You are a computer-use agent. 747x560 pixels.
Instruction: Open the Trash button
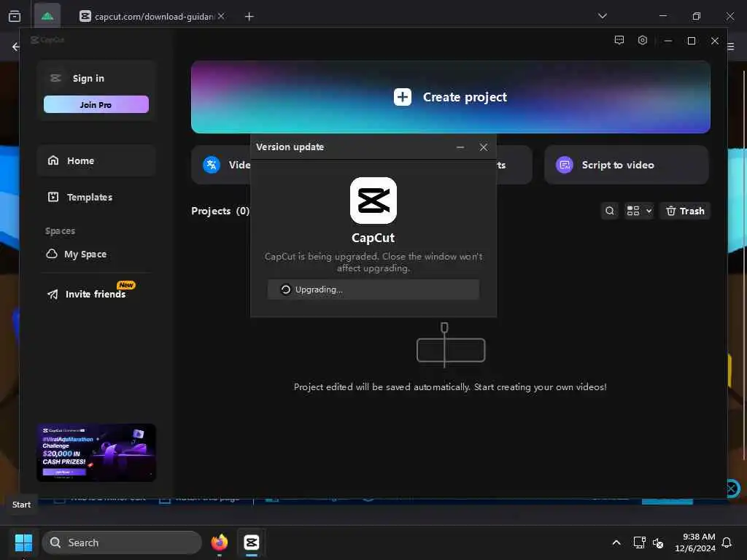pos(684,211)
